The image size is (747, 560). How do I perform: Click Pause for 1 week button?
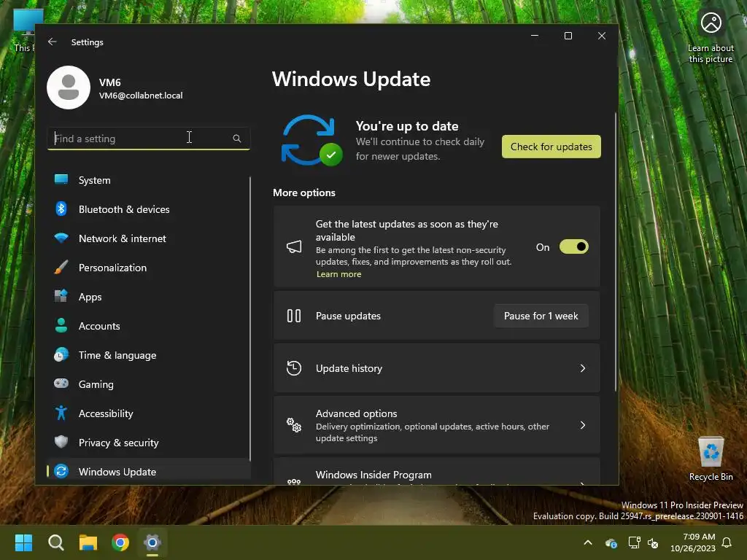point(541,316)
